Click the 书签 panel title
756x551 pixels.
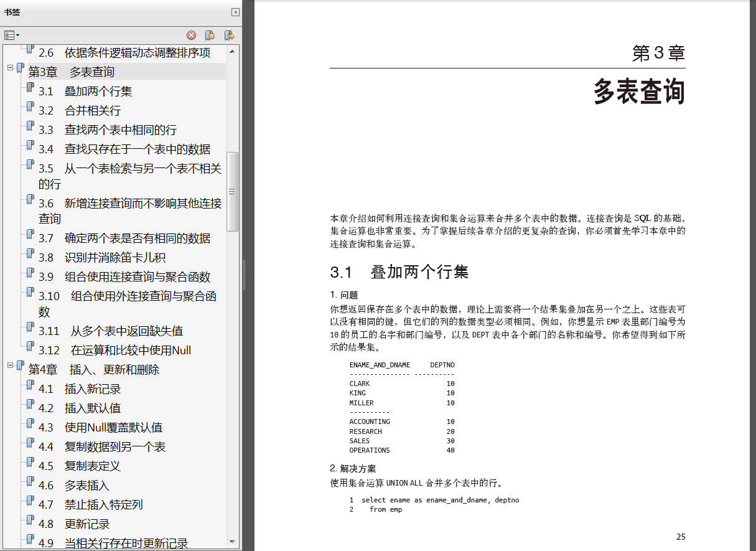point(12,12)
